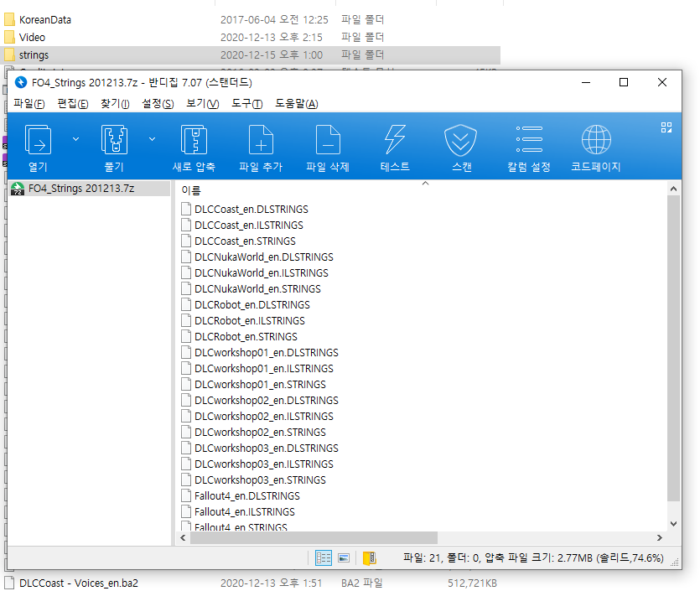Minimize the Bandizip window

click(586, 83)
